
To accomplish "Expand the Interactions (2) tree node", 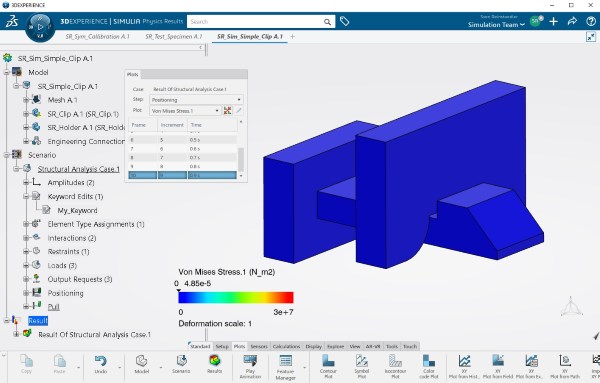I will [x=26, y=238].
